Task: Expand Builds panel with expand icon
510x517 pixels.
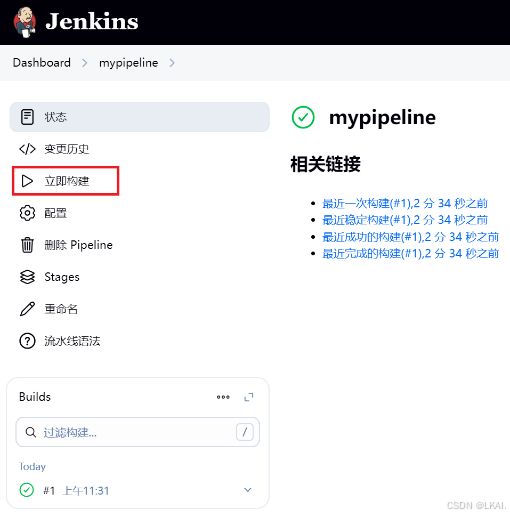Action: pyautogui.click(x=249, y=397)
